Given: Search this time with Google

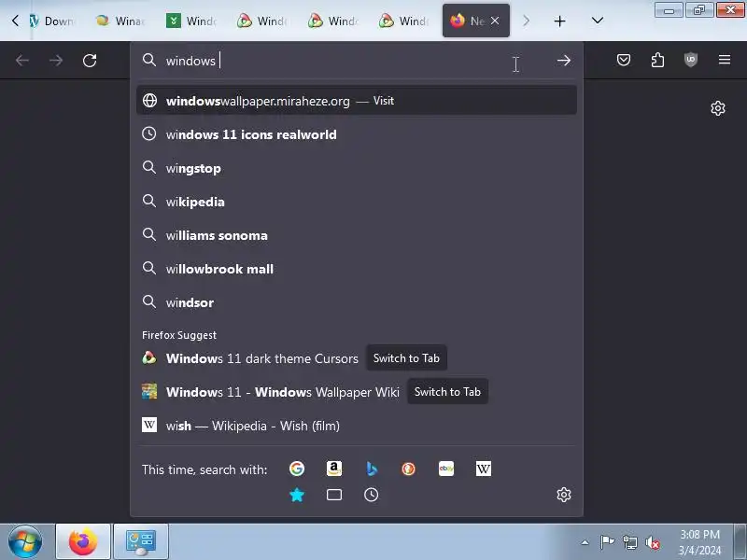Looking at the screenshot, I should pos(296,469).
